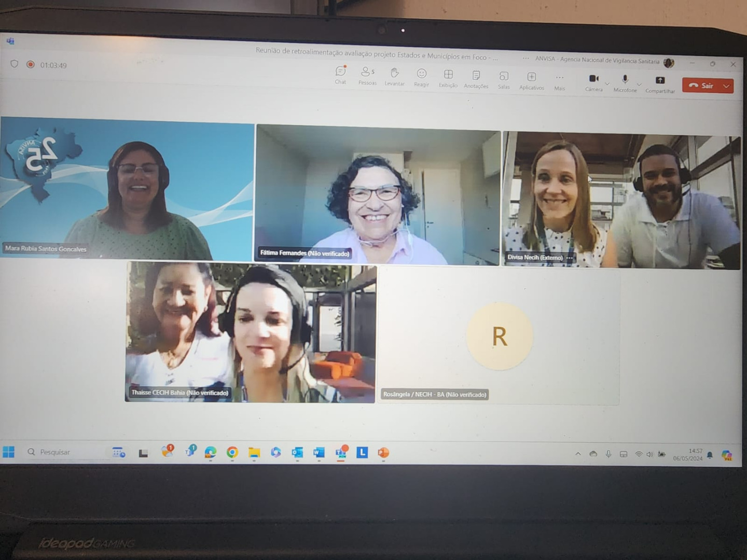This screenshot has width=747, height=560.
Task: Open the volume speaker tray icon
Action: (x=649, y=455)
